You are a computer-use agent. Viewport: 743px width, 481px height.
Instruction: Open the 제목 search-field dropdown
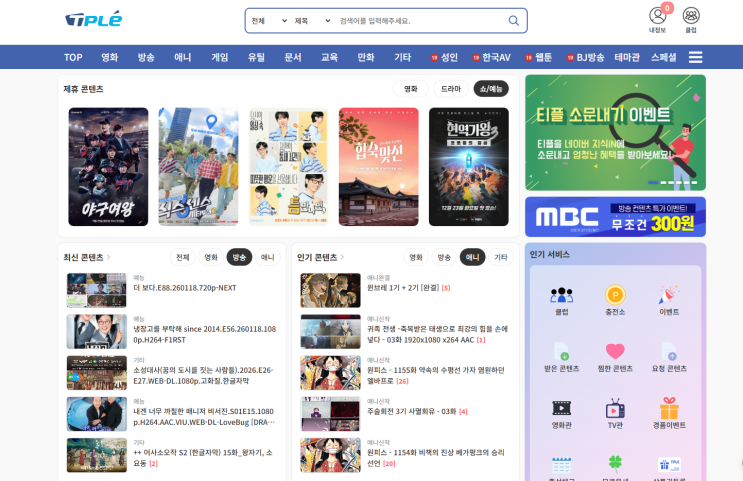pyautogui.click(x=312, y=21)
